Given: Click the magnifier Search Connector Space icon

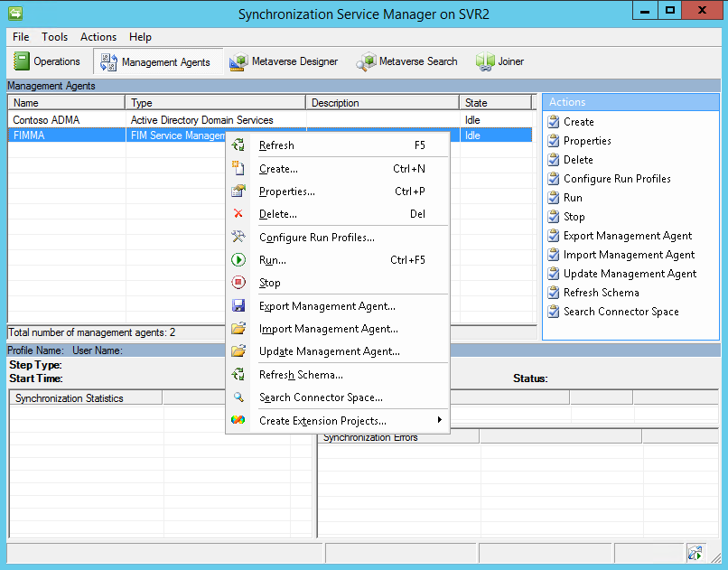Looking at the screenshot, I should [x=238, y=397].
